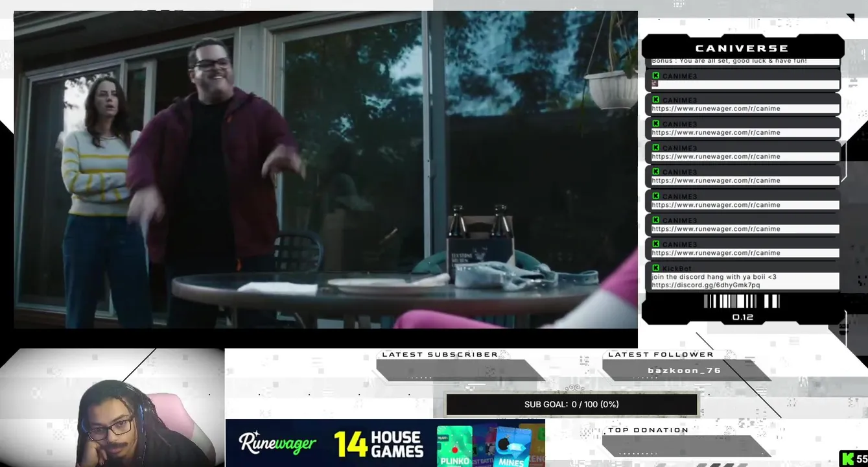Click the Kick badge next to KickBot
The width and height of the screenshot is (868, 467).
pos(655,268)
